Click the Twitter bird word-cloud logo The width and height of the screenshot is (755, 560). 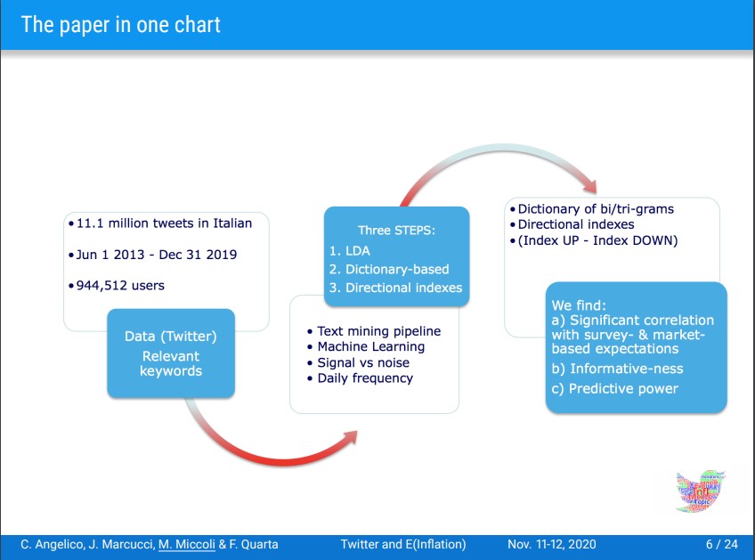[x=701, y=491]
